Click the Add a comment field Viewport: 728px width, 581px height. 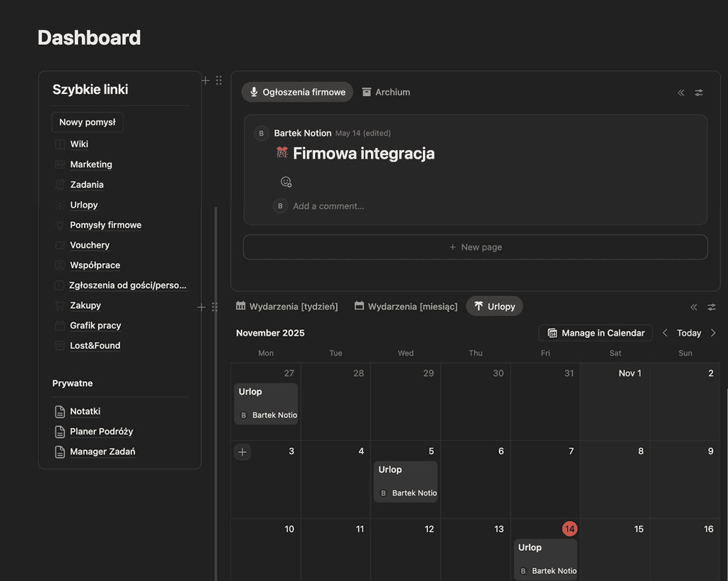point(328,206)
